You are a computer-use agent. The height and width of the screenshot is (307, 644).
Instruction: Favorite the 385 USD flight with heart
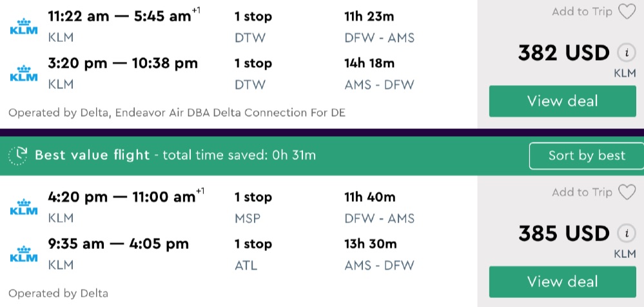[x=627, y=192]
